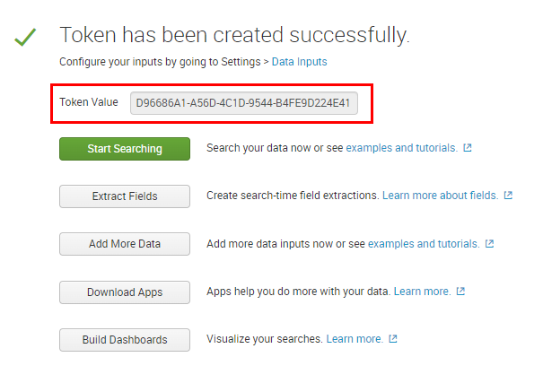Viewport: 543px width, 392px height.
Task: Select the Token Value text field
Action: tap(244, 103)
